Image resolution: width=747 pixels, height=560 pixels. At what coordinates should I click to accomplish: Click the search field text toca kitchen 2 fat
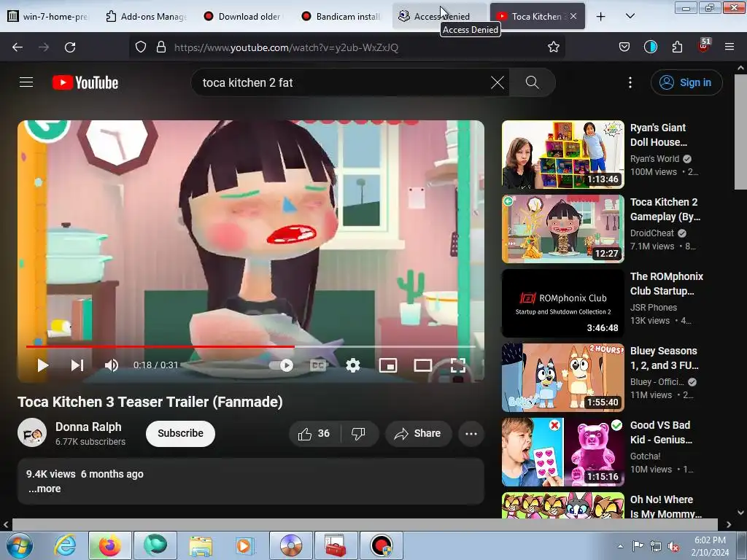(247, 82)
